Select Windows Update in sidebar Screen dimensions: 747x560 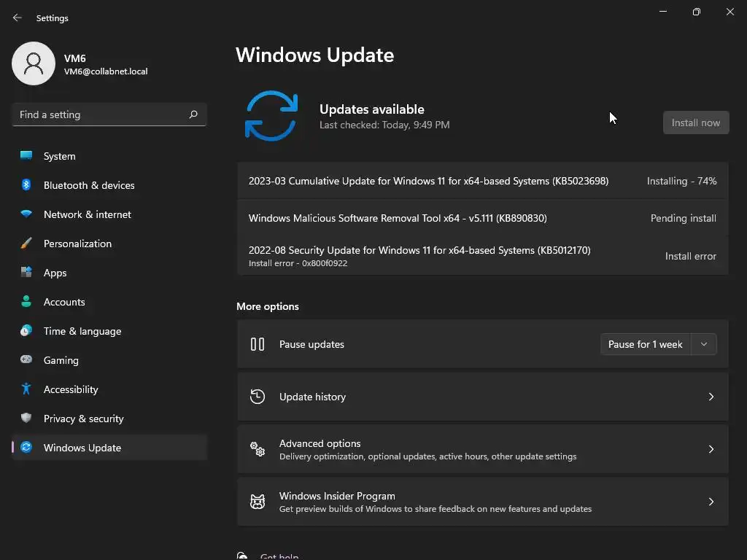(x=109, y=448)
